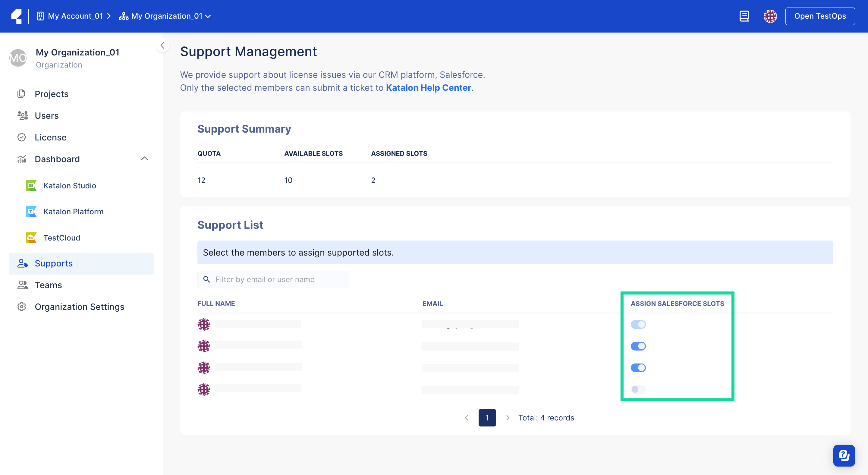The width and height of the screenshot is (868, 475).
Task: Disable Salesforce slot for second member row
Action: pyautogui.click(x=638, y=346)
